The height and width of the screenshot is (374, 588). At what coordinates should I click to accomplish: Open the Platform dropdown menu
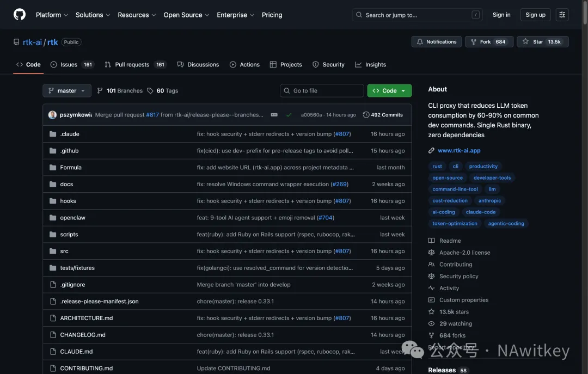tap(52, 15)
